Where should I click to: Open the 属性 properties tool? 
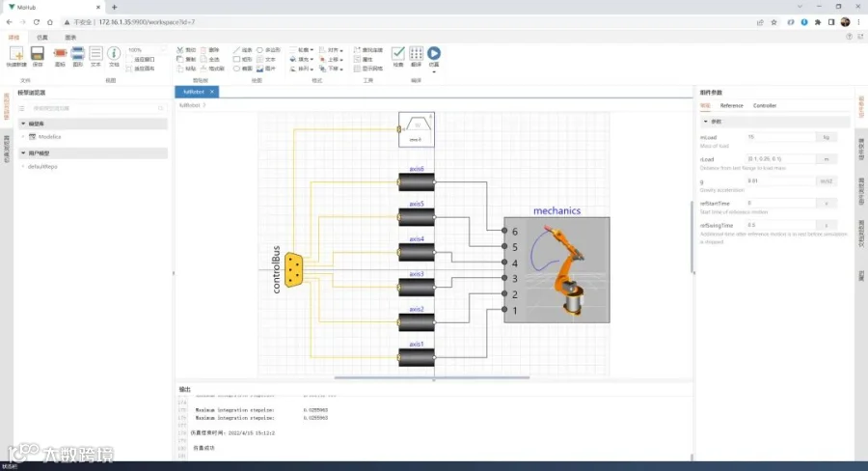tap(364, 59)
